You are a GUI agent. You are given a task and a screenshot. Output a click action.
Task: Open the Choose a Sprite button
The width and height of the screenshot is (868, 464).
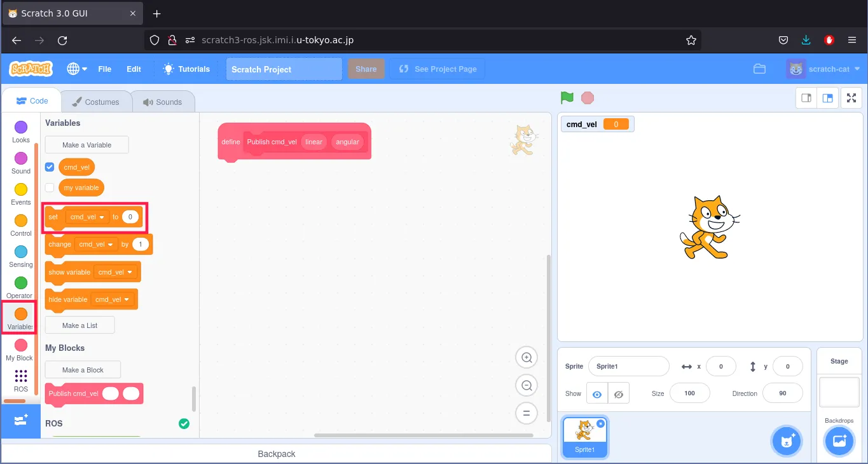tap(787, 441)
